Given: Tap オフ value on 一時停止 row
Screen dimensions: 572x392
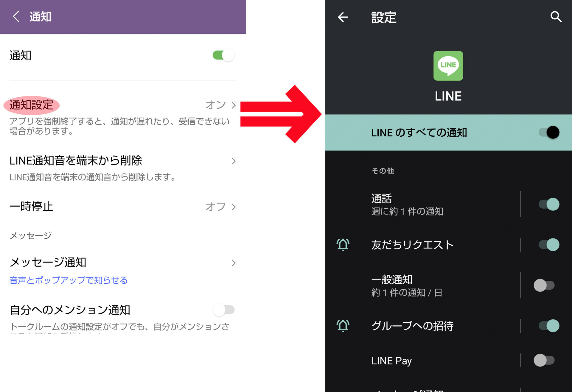Looking at the screenshot, I should coord(216,207).
